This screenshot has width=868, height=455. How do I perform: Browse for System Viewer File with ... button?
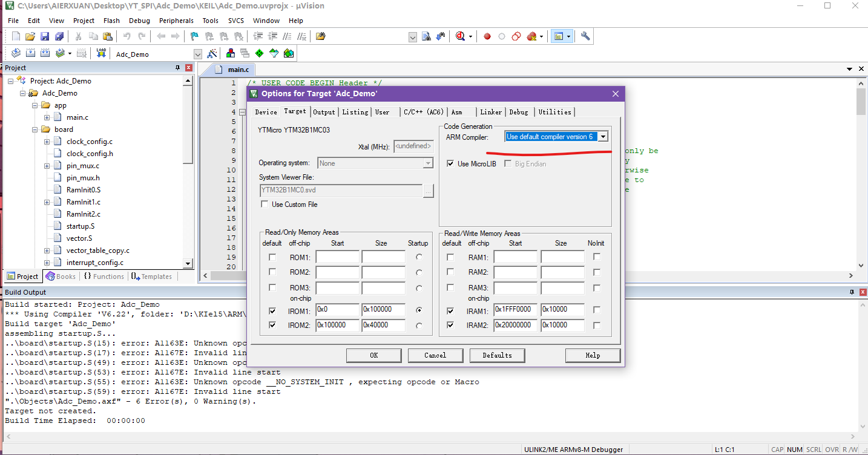(429, 191)
